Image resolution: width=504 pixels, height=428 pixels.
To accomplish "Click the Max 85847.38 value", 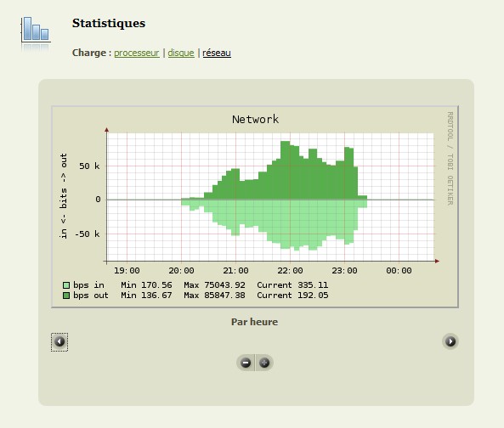I will [214, 296].
